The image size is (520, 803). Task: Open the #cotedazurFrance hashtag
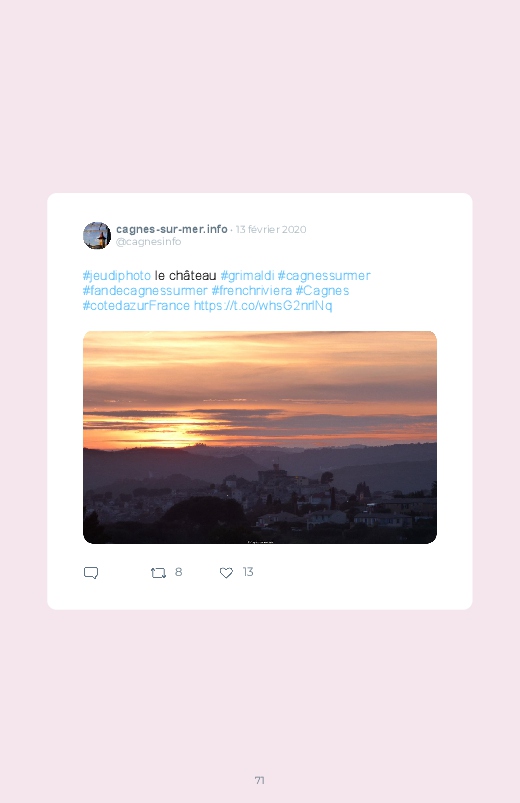click(x=136, y=306)
